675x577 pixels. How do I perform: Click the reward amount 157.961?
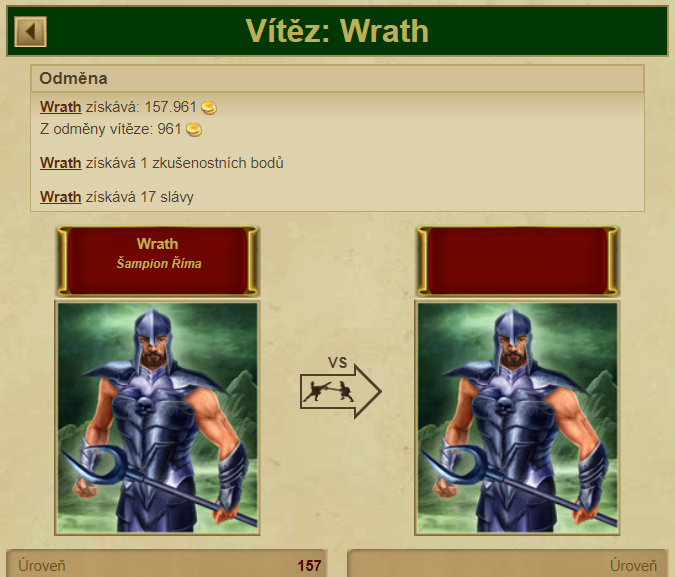pyautogui.click(x=170, y=107)
